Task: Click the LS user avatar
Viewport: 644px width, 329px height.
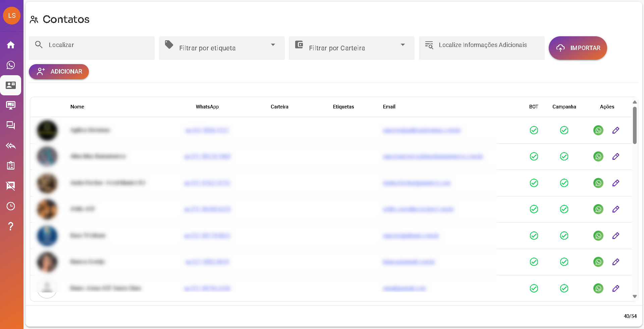Action: [12, 16]
